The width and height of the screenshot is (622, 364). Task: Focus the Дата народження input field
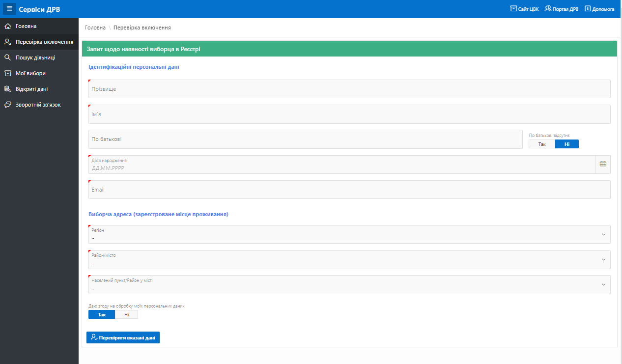tap(341, 165)
